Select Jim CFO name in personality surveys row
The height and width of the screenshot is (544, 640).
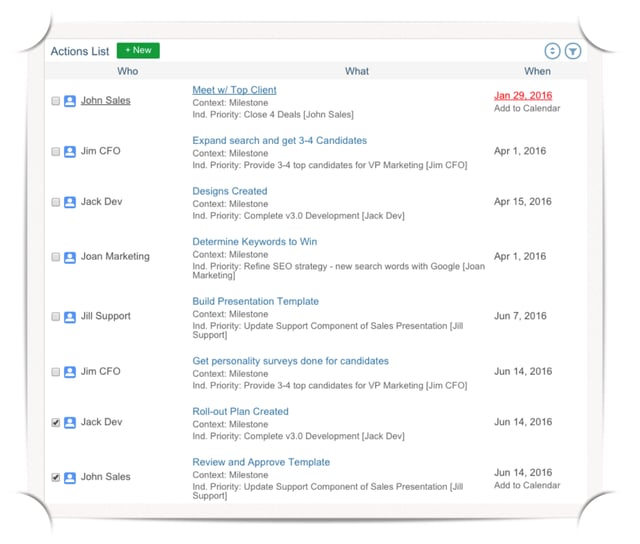point(100,371)
